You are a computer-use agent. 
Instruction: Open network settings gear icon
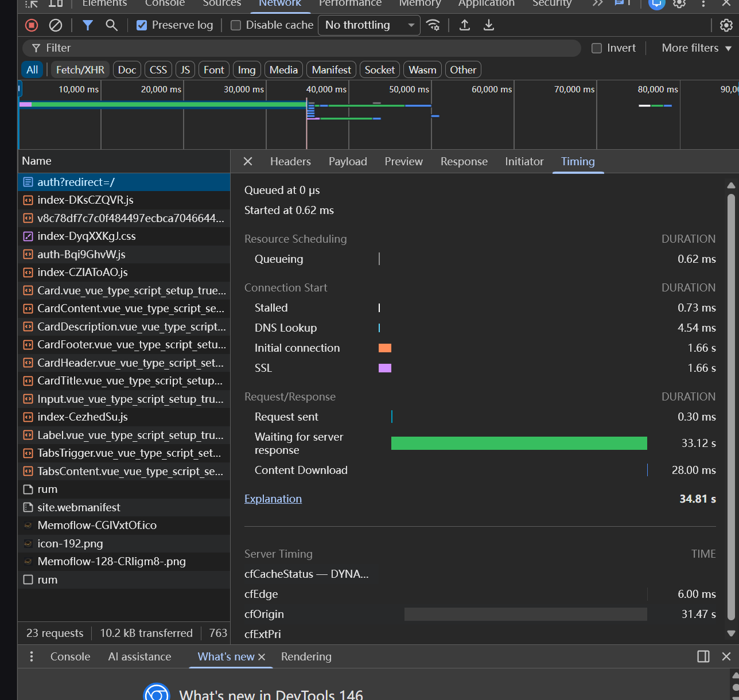coord(726,25)
